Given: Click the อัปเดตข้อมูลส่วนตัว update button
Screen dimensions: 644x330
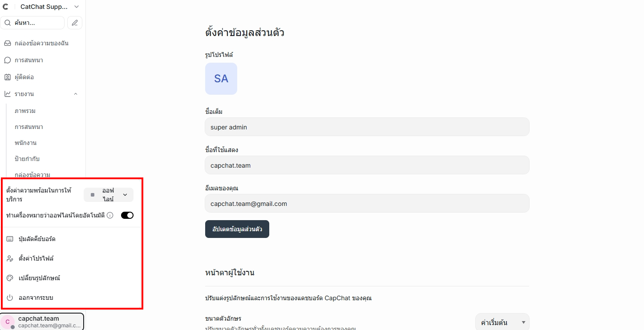Looking at the screenshot, I should point(237,229).
